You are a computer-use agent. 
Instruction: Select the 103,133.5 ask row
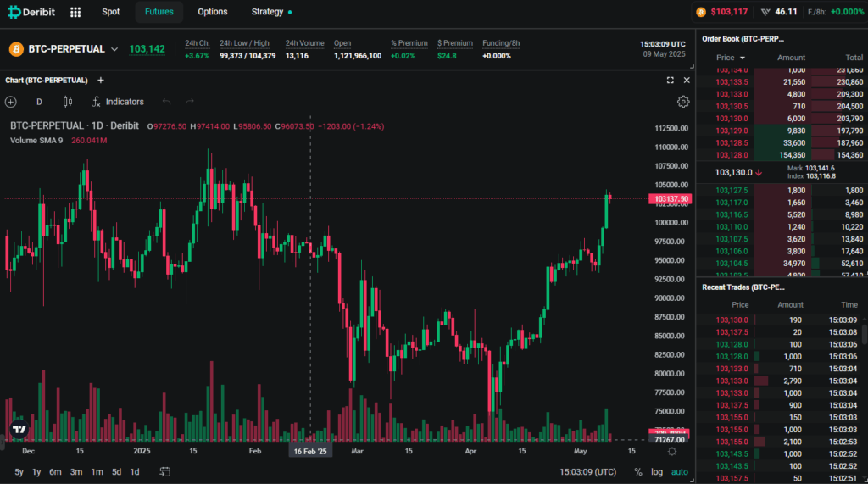pos(782,82)
